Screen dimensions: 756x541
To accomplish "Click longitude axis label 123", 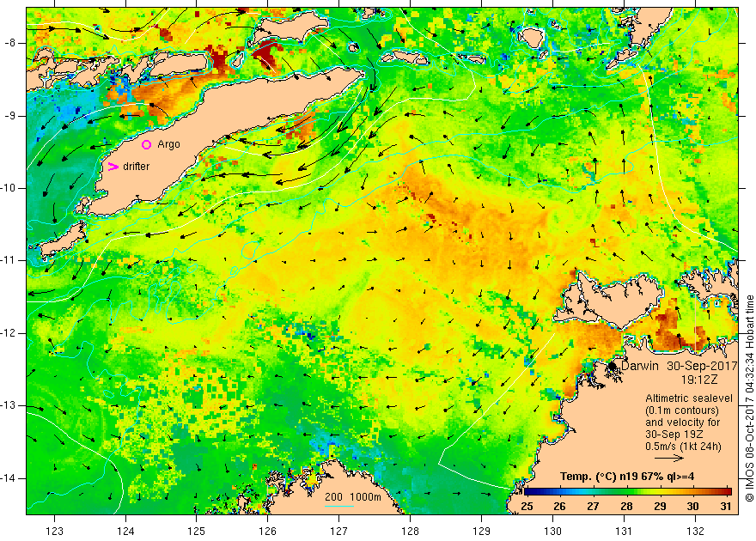I will 54,531.
